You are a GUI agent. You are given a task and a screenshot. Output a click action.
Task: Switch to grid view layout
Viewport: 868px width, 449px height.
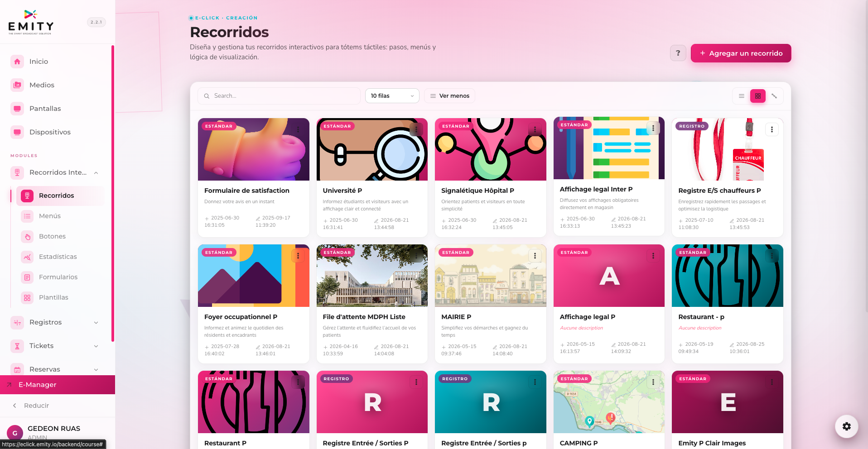pos(758,96)
